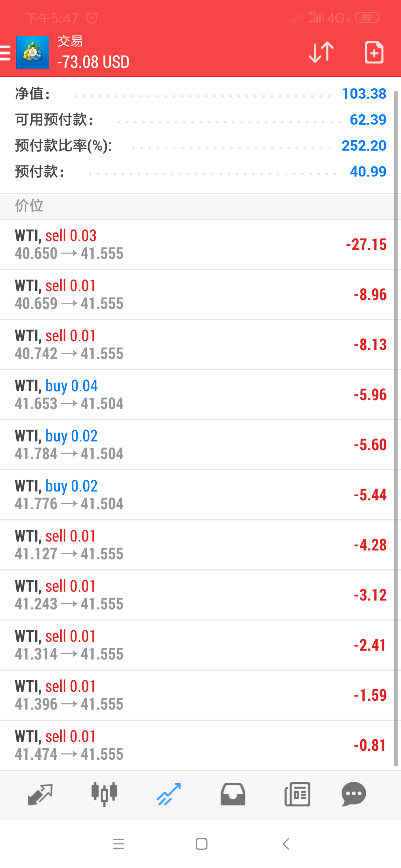Screen dimensions: 401x868
Task: Select the Trade tab trend icon
Action: point(169,794)
